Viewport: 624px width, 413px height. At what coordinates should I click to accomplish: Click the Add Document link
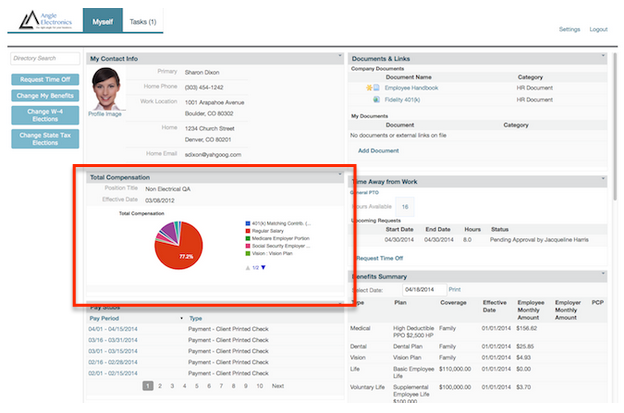click(377, 150)
